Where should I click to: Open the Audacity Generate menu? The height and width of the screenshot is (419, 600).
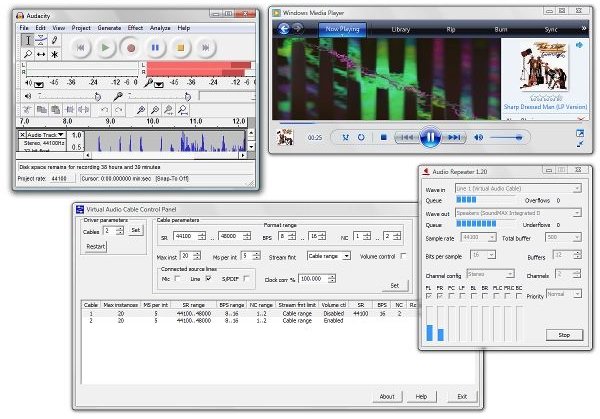[x=109, y=28]
